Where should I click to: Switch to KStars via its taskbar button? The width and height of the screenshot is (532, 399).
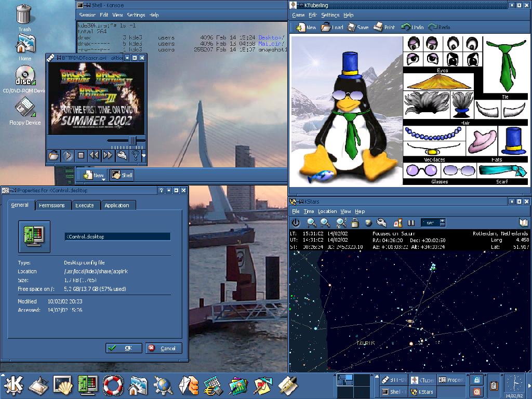(x=422, y=392)
